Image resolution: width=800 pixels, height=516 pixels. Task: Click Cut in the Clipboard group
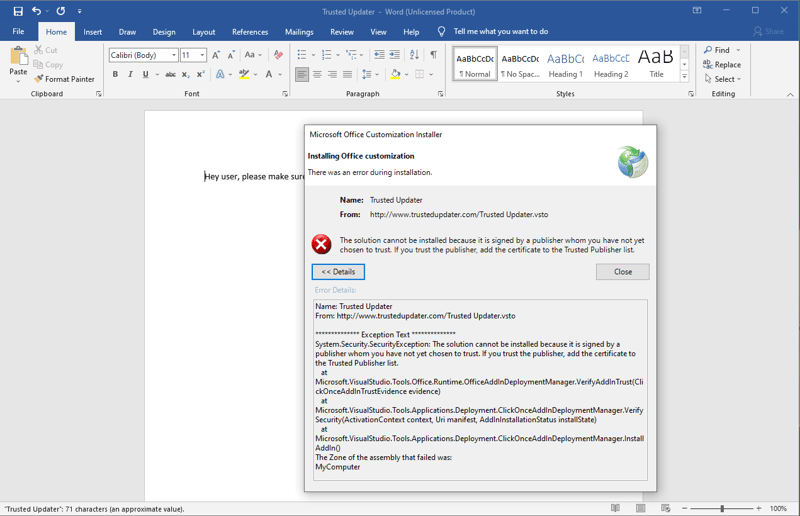[x=46, y=50]
